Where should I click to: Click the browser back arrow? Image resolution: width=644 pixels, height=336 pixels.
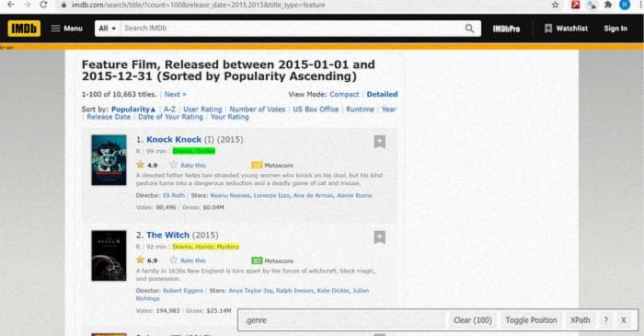11,5
